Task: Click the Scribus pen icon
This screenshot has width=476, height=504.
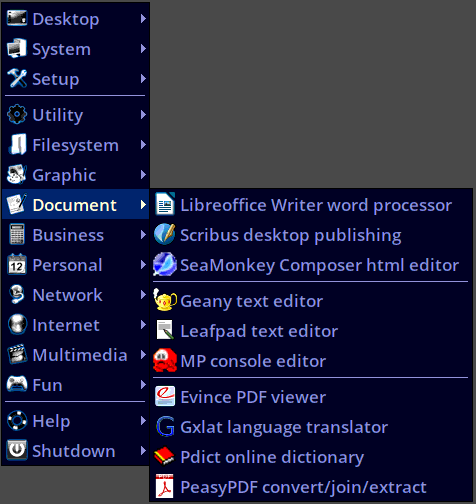Action: click(x=165, y=234)
